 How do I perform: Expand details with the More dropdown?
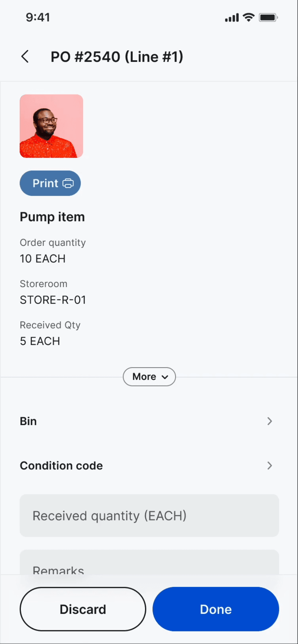(x=149, y=377)
